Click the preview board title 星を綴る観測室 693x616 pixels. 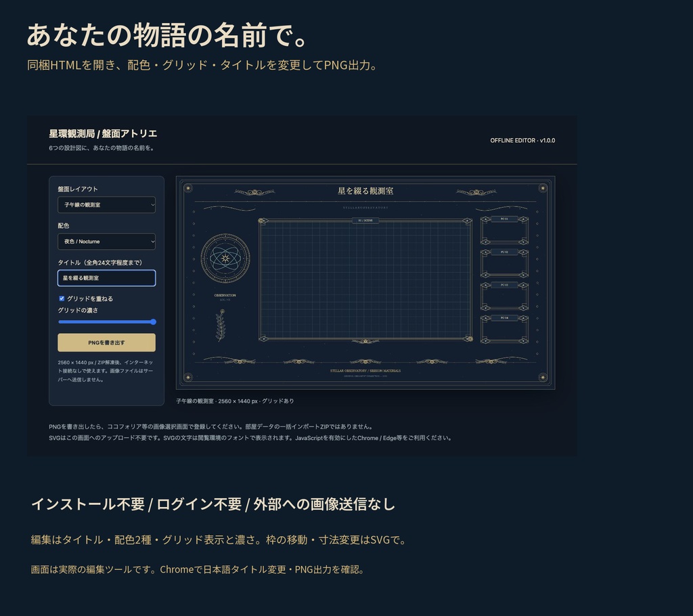pyautogui.click(x=365, y=191)
